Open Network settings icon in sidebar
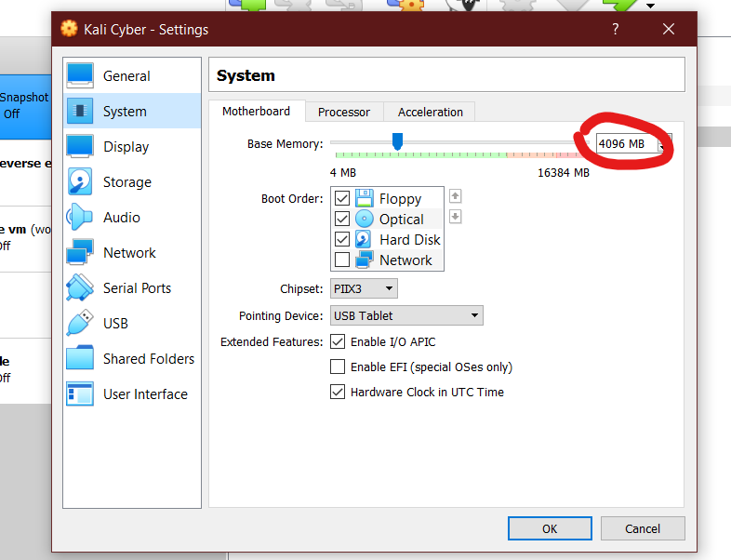 pos(80,252)
